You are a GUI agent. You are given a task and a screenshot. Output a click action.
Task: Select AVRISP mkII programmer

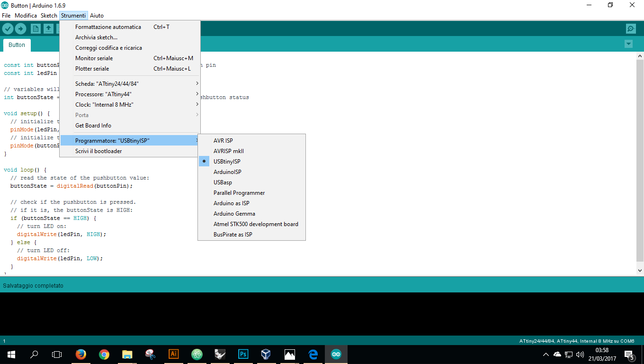tap(251, 151)
